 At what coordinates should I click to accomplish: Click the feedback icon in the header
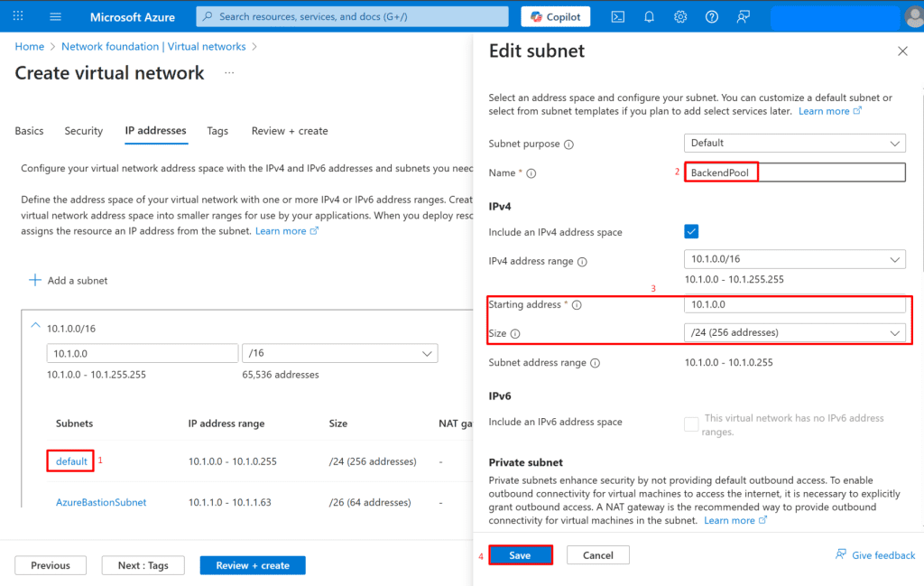[x=743, y=16]
